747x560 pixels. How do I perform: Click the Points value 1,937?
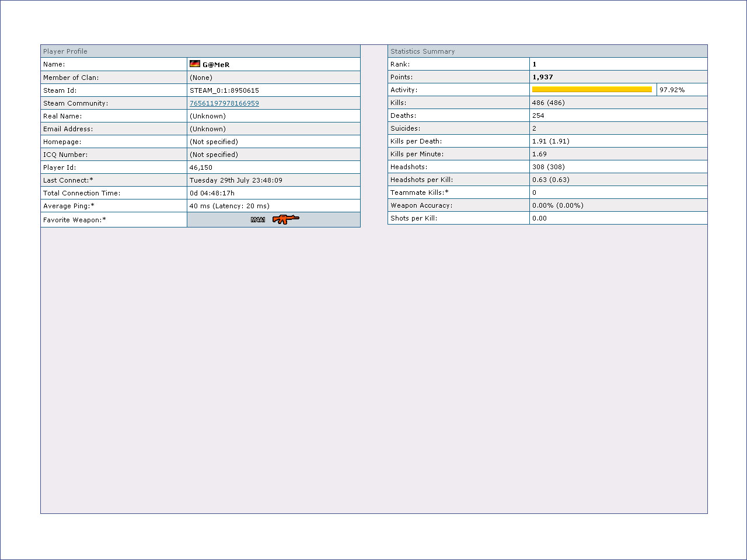click(x=542, y=77)
